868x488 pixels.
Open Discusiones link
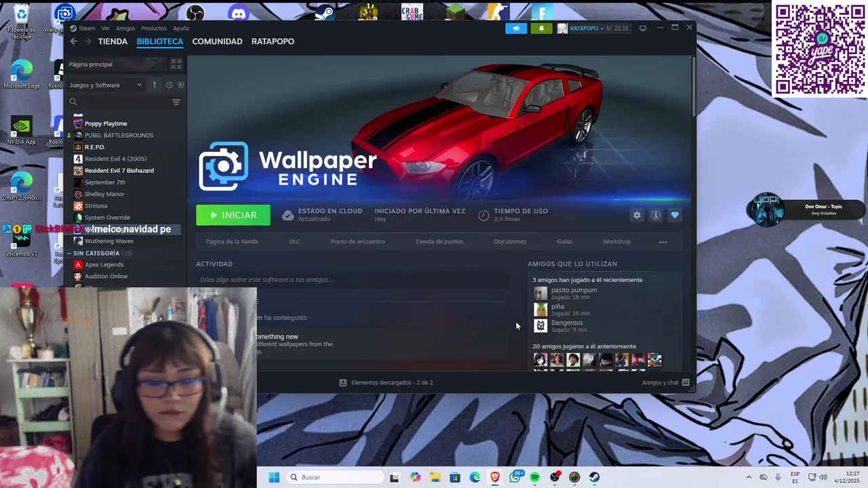[510, 241]
